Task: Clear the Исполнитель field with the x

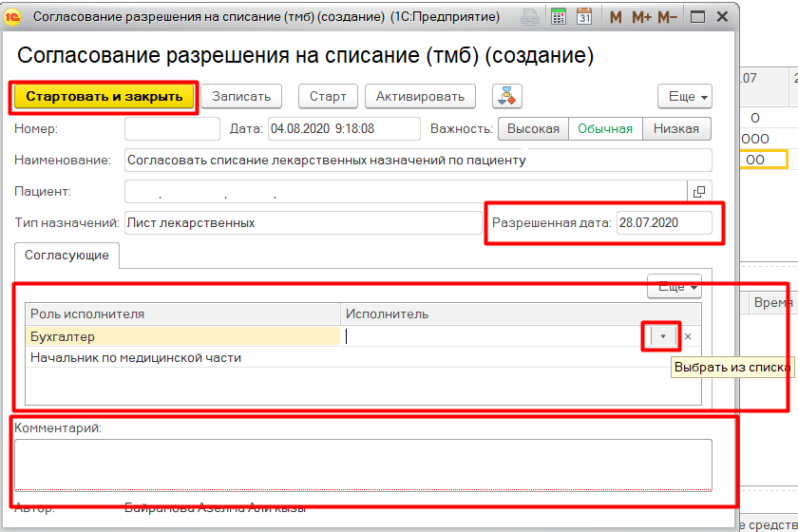Action: (x=689, y=336)
